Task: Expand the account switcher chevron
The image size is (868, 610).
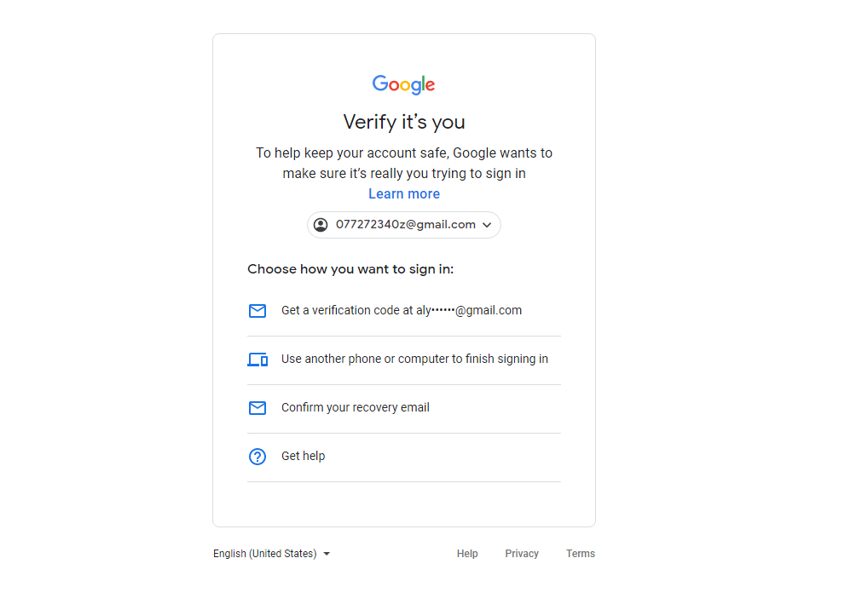Action: (487, 225)
